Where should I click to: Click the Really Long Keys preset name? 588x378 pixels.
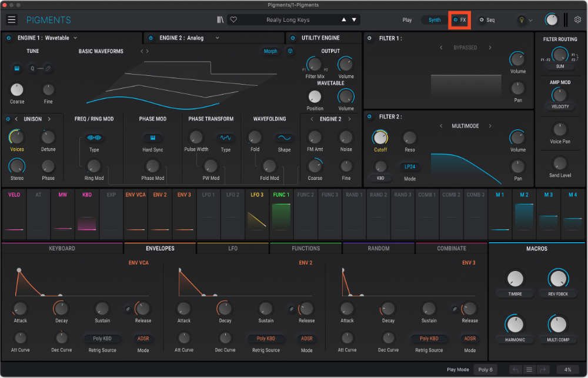[288, 20]
